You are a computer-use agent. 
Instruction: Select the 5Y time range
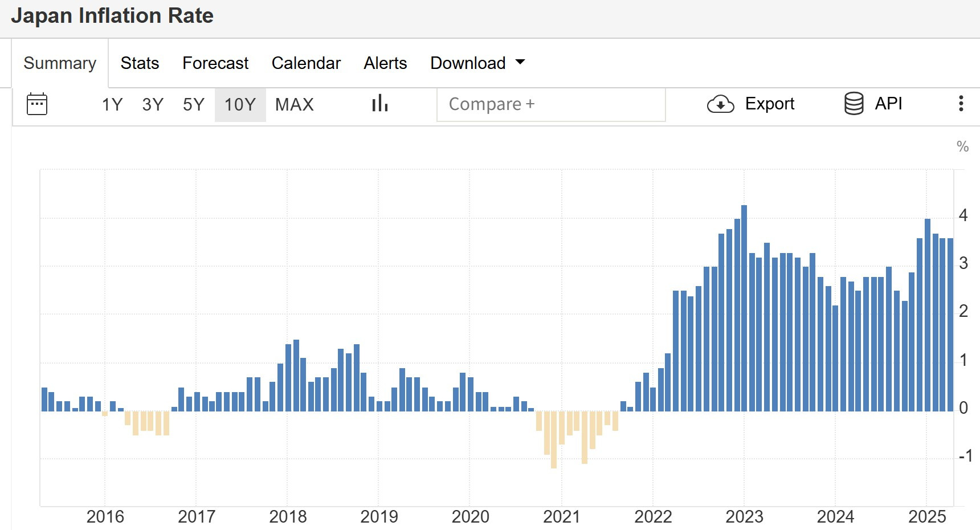(194, 105)
